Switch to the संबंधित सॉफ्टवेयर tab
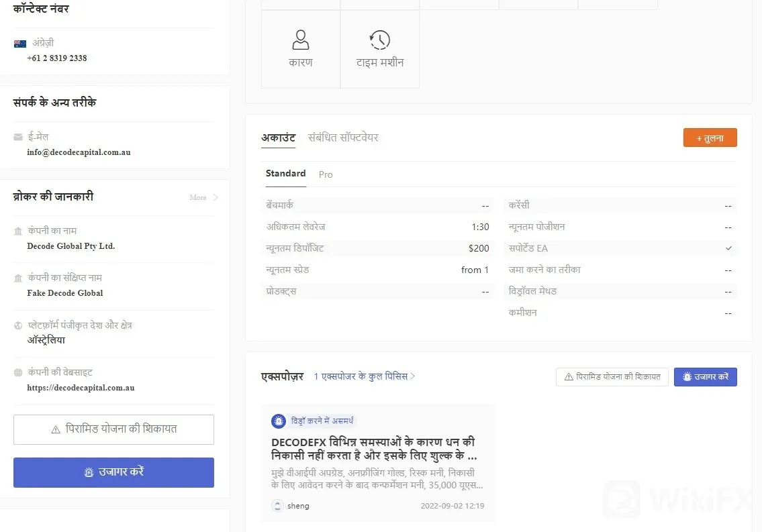The height and width of the screenshot is (532, 762). tap(343, 138)
